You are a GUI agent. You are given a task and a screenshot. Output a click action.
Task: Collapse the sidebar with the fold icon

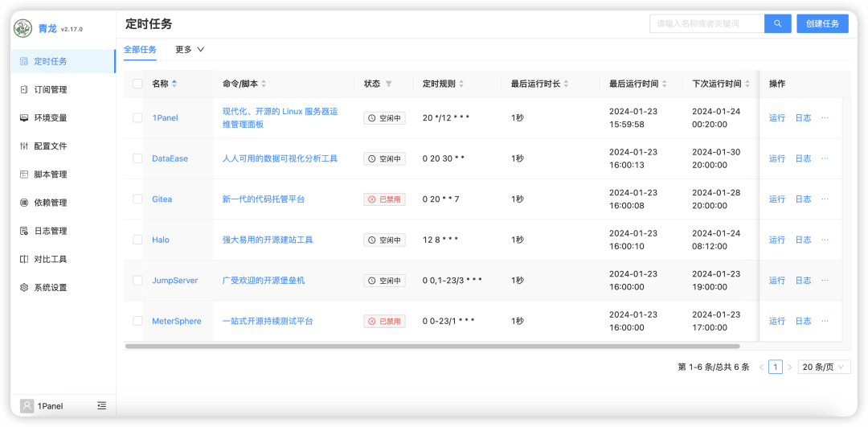coord(101,406)
